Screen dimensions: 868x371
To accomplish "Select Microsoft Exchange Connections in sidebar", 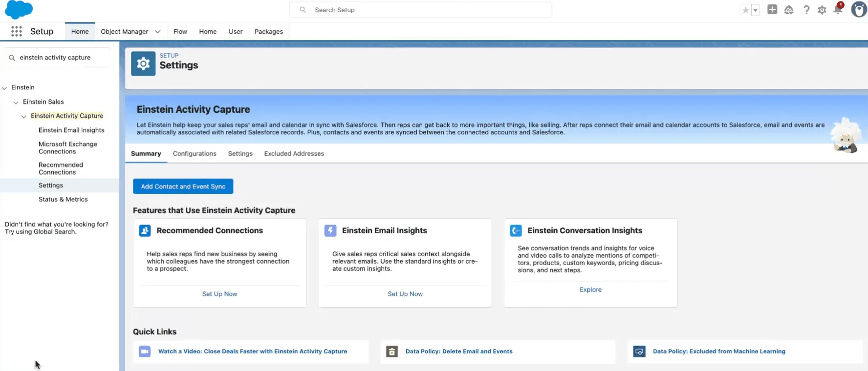I will [x=68, y=148].
